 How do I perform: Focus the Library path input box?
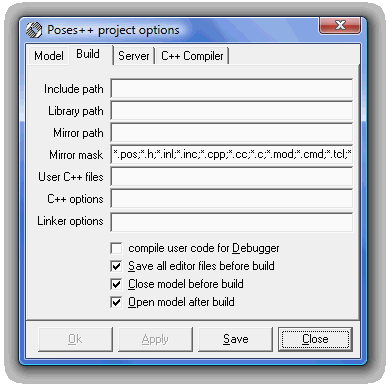232,111
